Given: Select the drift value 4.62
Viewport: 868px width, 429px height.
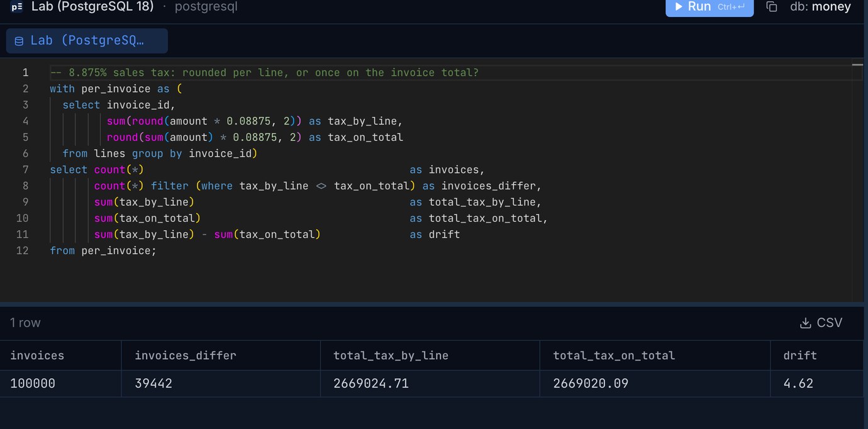Looking at the screenshot, I should pyautogui.click(x=816, y=383).
